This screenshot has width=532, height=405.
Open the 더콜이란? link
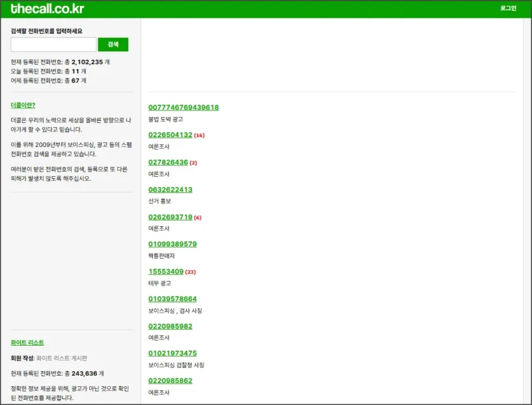pos(23,105)
